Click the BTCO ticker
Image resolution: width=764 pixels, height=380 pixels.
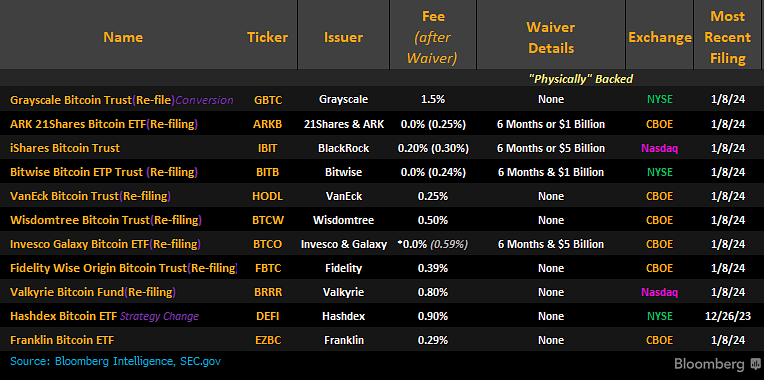[x=268, y=244]
